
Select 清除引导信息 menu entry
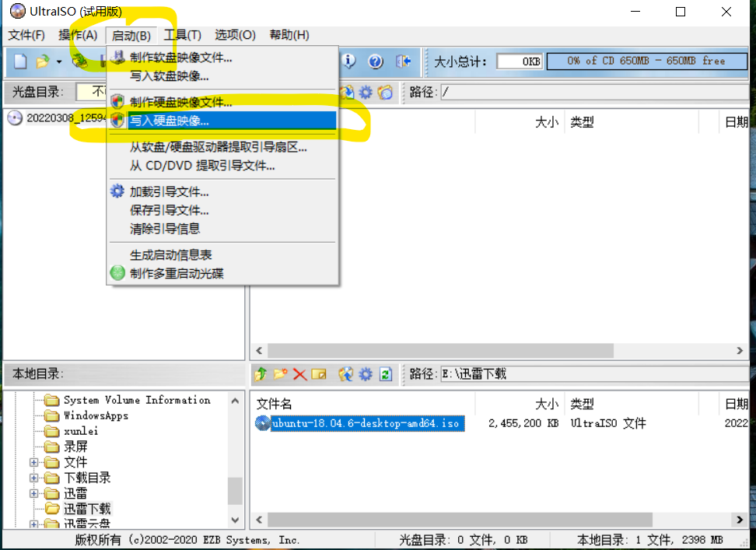pos(222,228)
